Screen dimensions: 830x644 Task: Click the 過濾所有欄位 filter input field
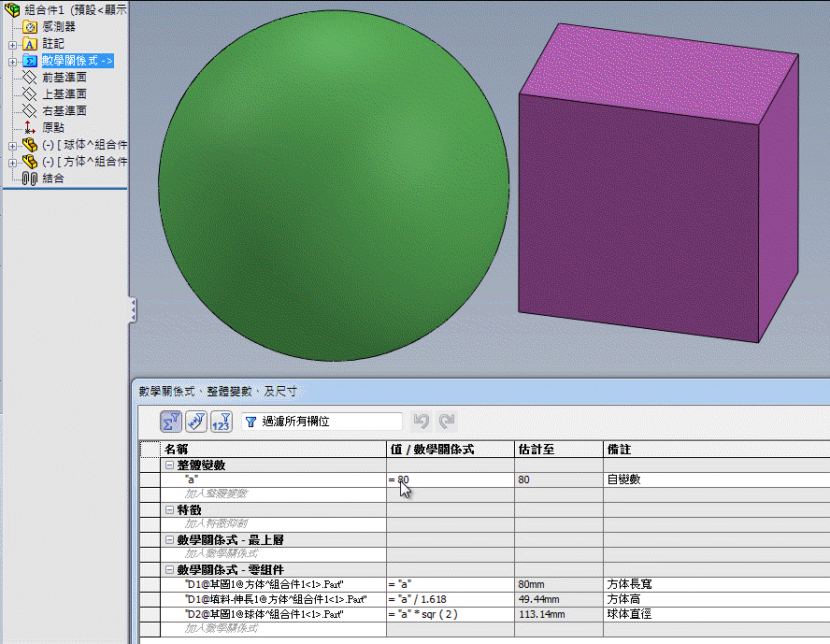(322, 422)
